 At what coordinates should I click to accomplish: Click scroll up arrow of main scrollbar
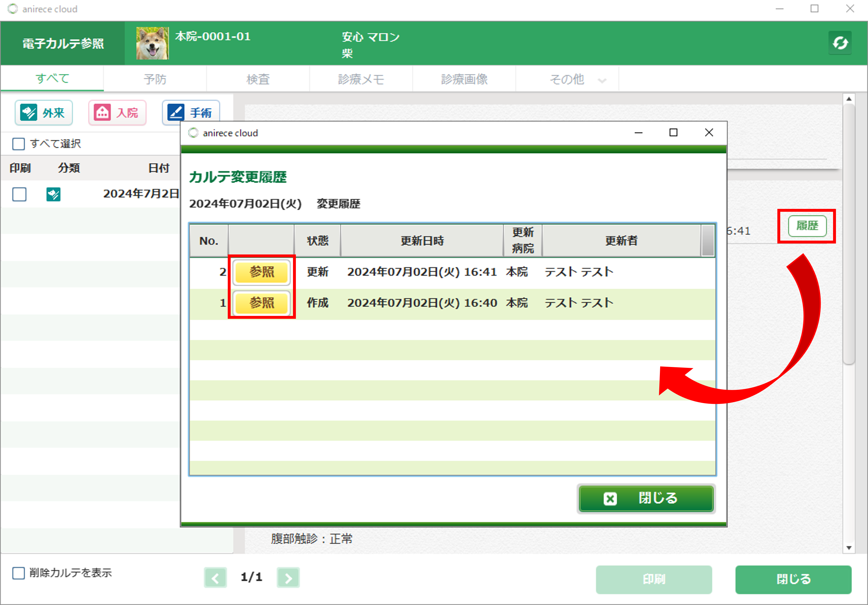(849, 99)
